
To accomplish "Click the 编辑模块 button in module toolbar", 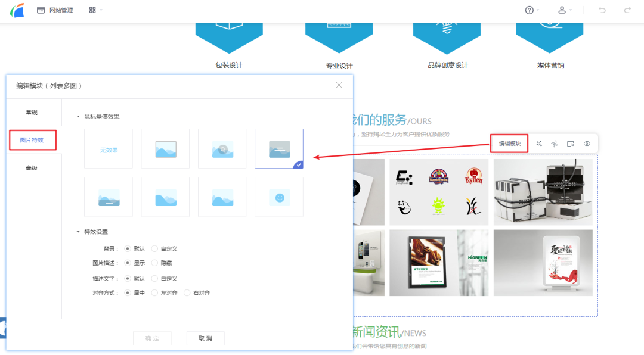I will (x=509, y=144).
